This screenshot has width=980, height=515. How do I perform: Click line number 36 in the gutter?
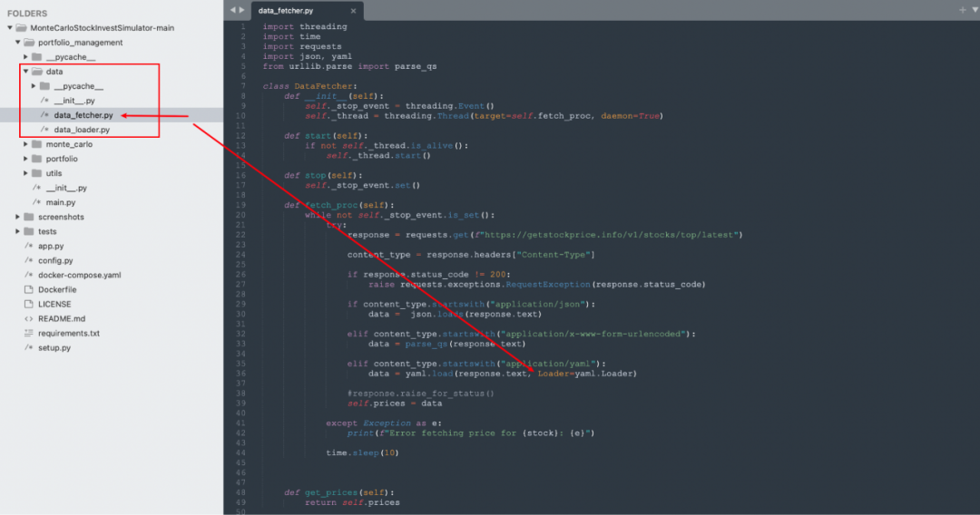tap(242, 374)
